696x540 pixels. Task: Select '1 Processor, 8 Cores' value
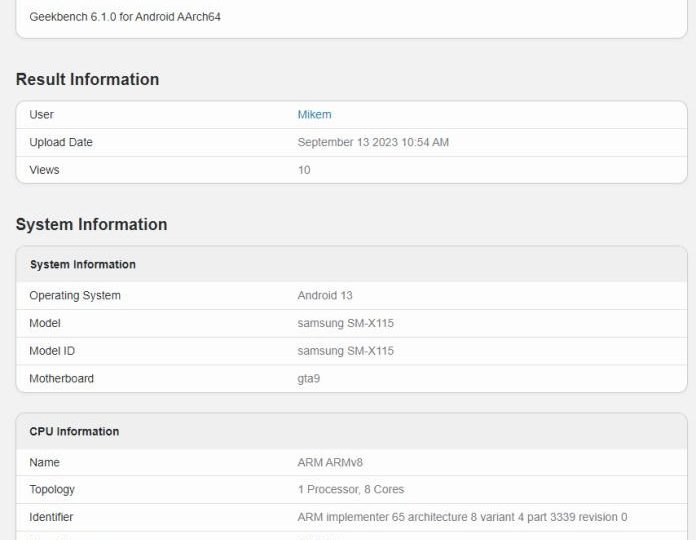pos(351,489)
